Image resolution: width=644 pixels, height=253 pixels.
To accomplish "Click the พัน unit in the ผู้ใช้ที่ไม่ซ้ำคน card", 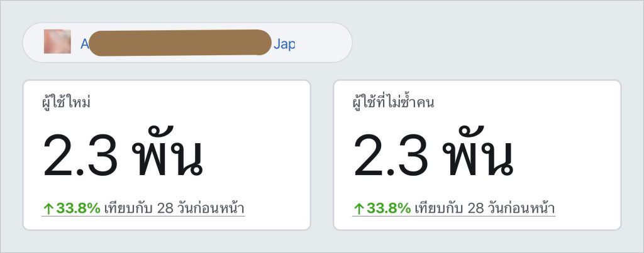I will pos(478,152).
